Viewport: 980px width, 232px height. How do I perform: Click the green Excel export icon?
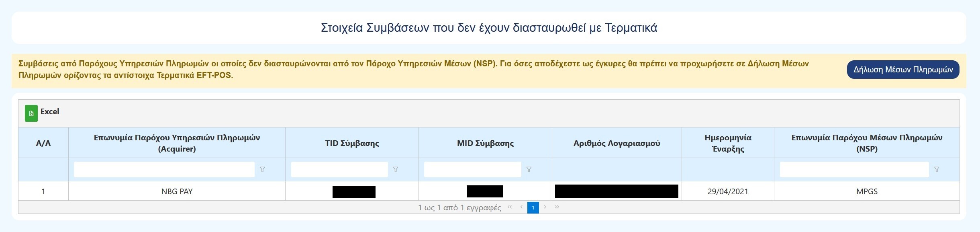click(31, 113)
